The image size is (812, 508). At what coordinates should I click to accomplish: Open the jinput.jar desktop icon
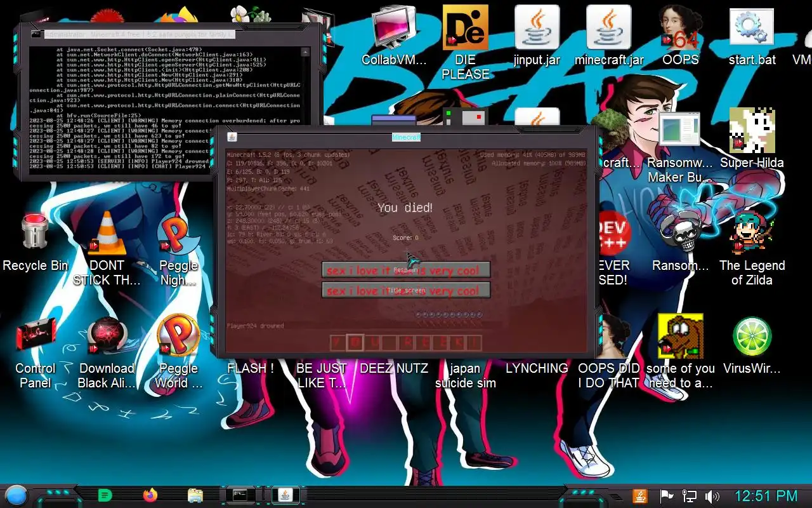(x=537, y=36)
